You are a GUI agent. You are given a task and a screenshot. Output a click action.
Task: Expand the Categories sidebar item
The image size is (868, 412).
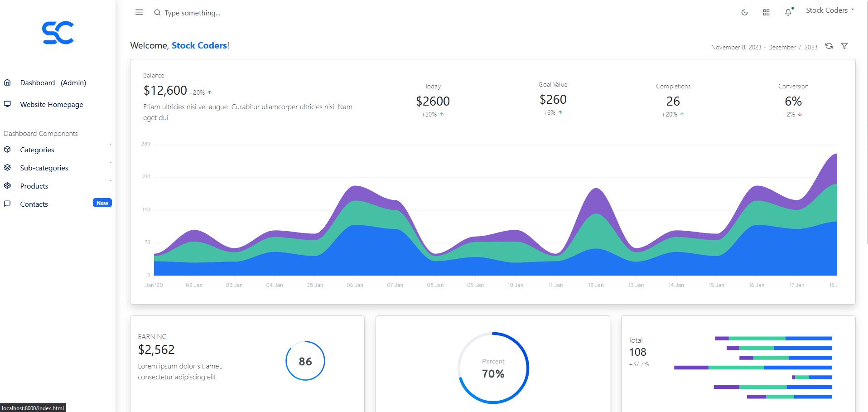tap(37, 150)
